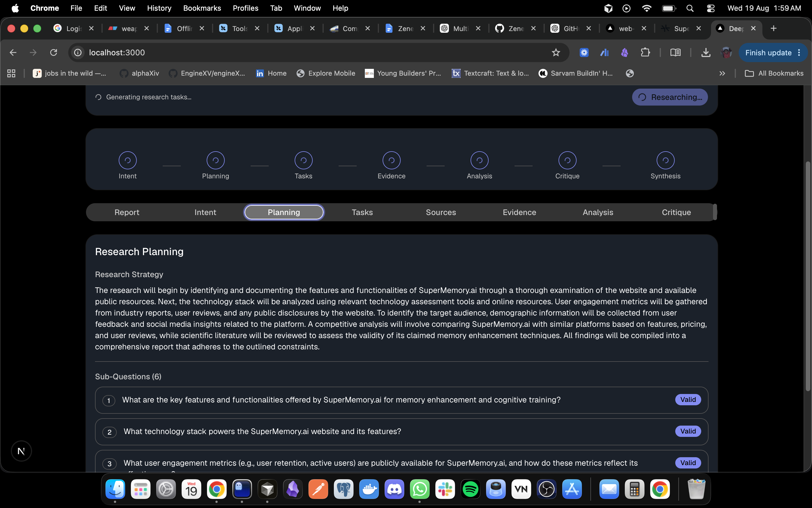
Task: Click the page vertical scrollbar
Action: click(808, 276)
